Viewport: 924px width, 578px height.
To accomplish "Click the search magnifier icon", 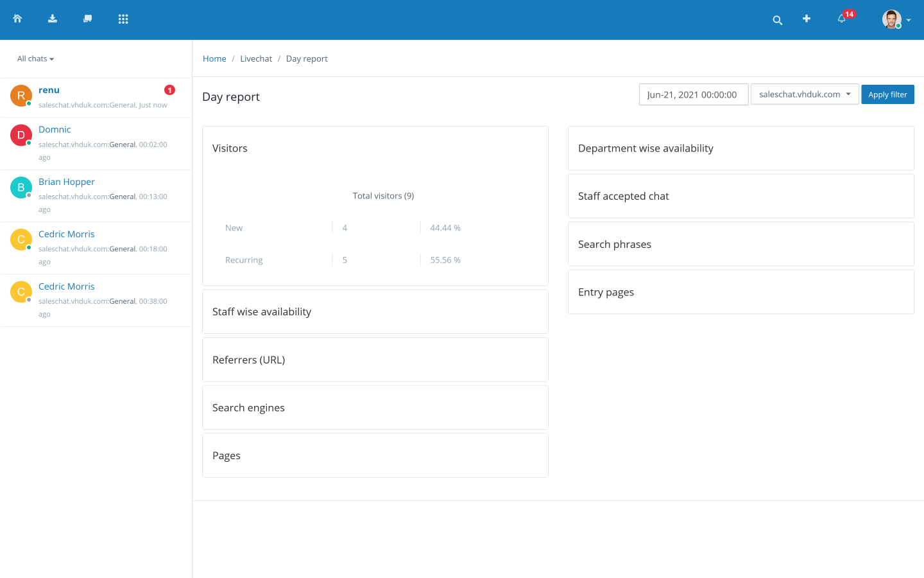I will [777, 20].
